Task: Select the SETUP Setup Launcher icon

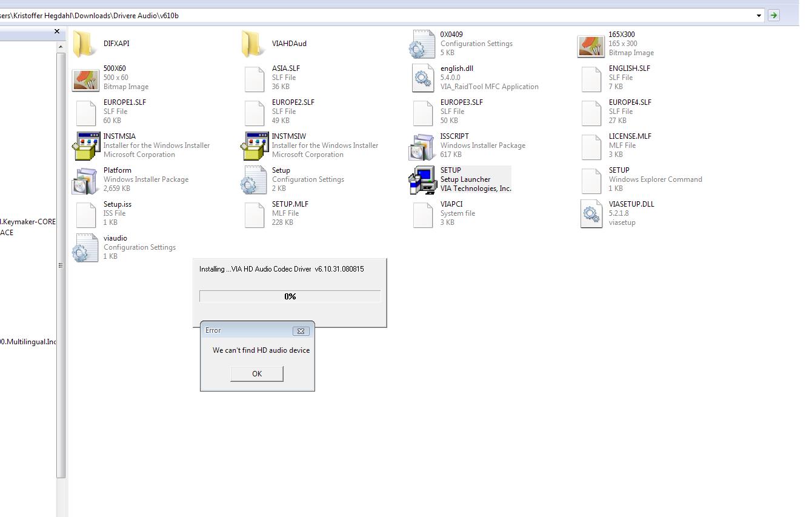Action: pyautogui.click(x=422, y=180)
